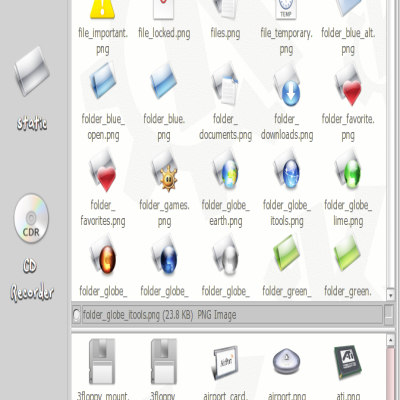
Task: Open the CD Recorder disc icon
Action: [x=31, y=218]
